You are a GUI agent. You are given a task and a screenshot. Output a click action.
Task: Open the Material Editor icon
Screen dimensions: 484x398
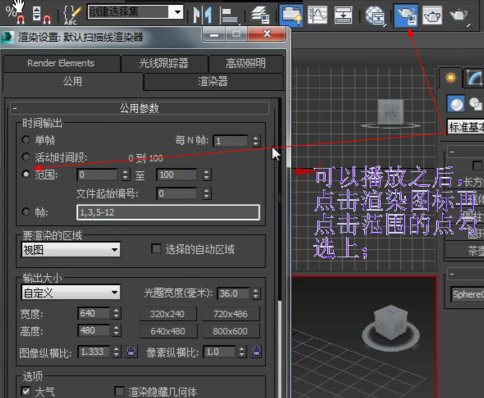375,15
